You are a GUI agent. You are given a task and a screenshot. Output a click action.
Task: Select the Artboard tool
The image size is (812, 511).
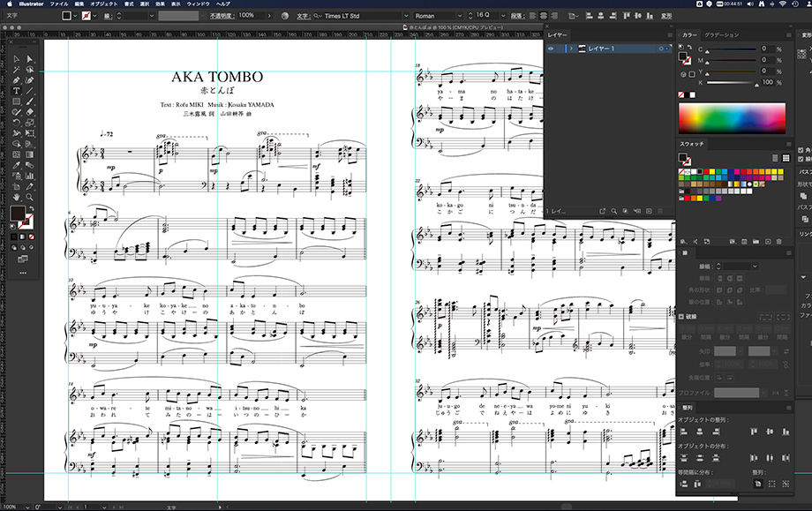point(17,186)
